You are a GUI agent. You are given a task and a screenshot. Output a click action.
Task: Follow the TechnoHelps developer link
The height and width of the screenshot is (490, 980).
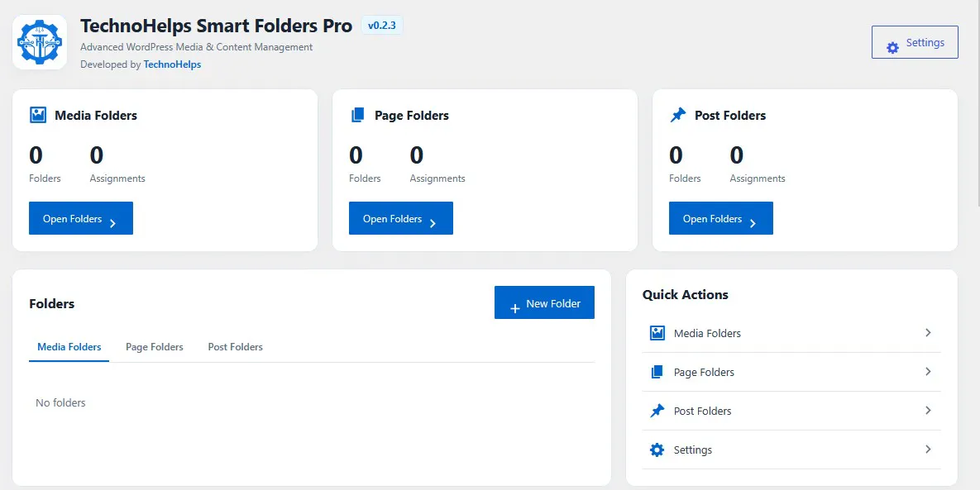click(173, 64)
